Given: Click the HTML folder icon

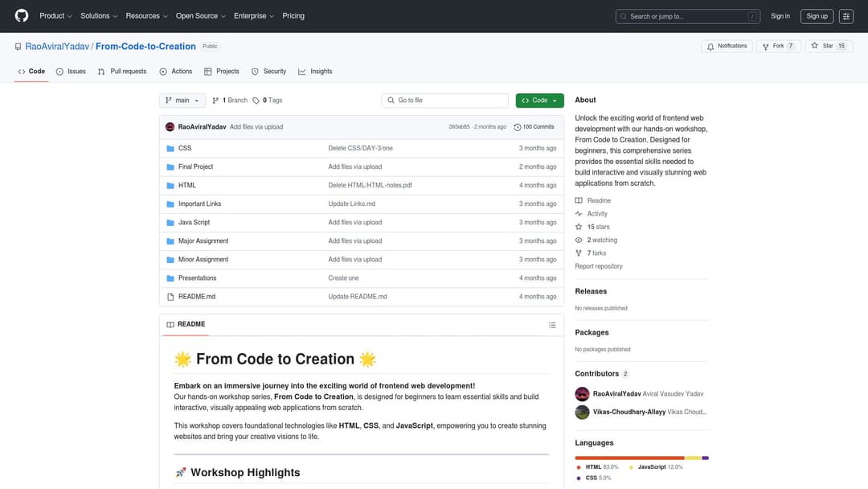Looking at the screenshot, I should click(x=170, y=186).
